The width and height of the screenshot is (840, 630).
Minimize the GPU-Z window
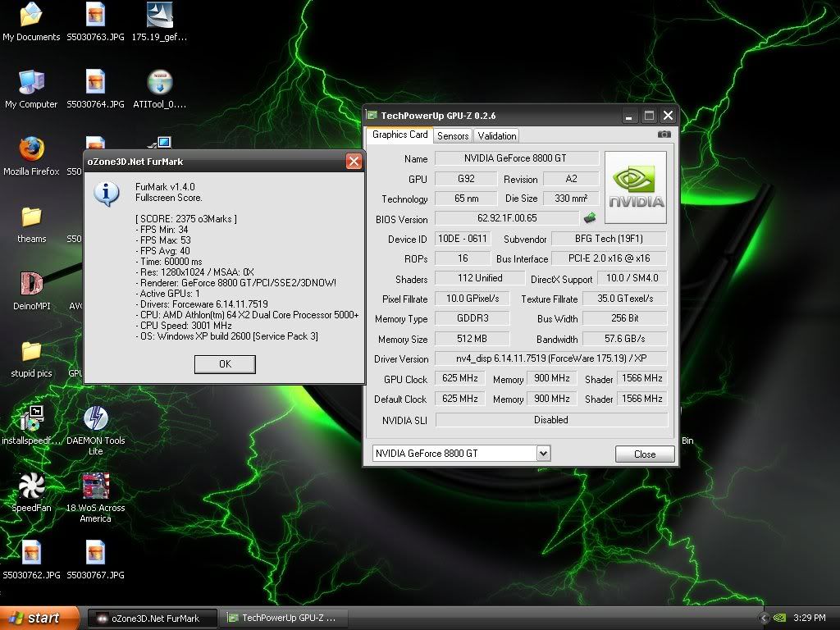click(629, 115)
